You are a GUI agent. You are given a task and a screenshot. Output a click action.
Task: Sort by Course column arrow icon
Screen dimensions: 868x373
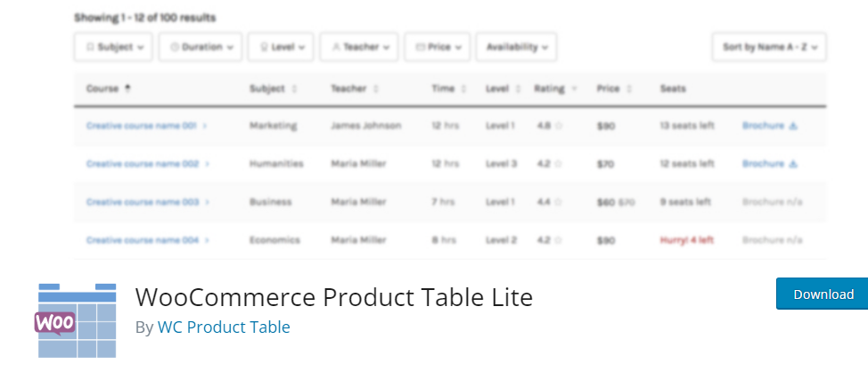pyautogui.click(x=127, y=88)
